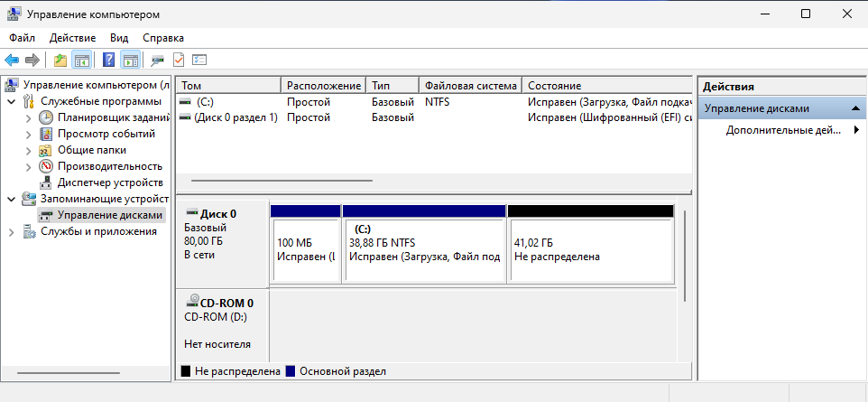
Task: Click the Управление дисками tree icon
Action: coord(46,215)
